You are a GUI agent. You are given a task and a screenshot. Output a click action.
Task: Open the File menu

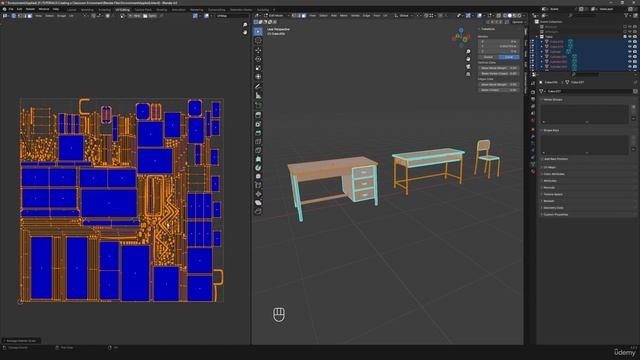click(x=11, y=9)
